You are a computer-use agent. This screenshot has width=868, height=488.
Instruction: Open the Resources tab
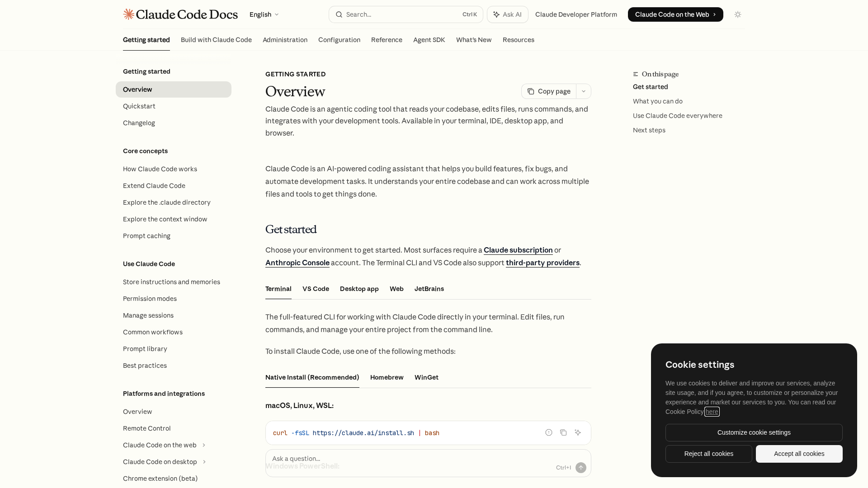518,40
